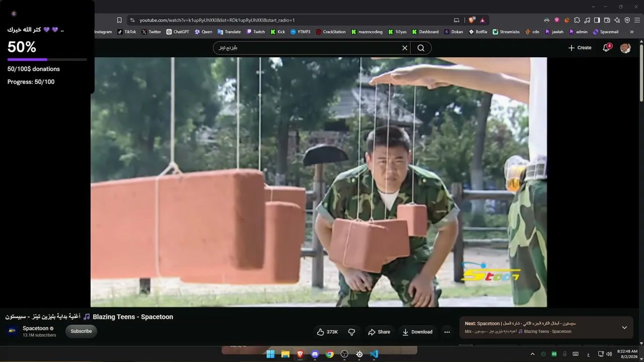This screenshot has width=644, height=362.
Task: Open Brave Rewards triangle icon
Action: tap(482, 20)
